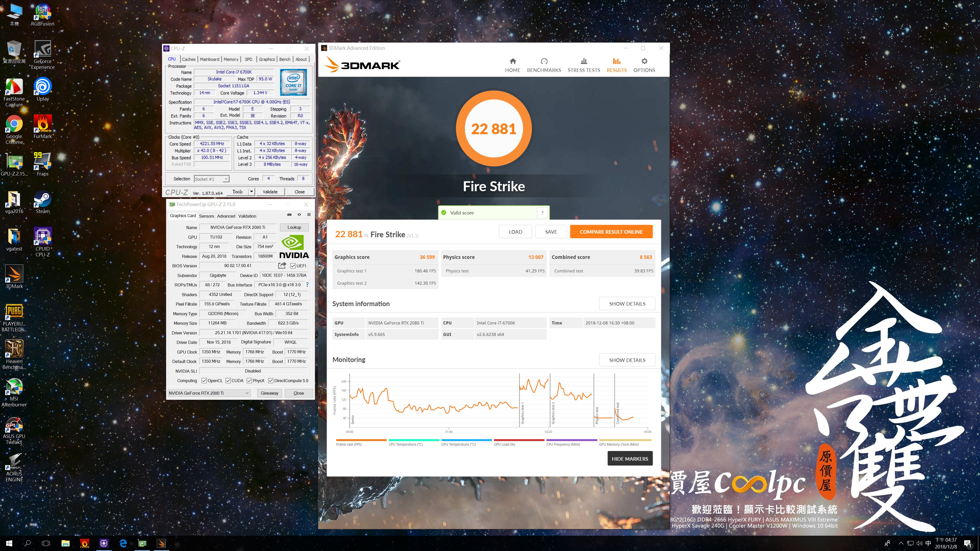Toggle the OpenCL checkbox

(204, 381)
